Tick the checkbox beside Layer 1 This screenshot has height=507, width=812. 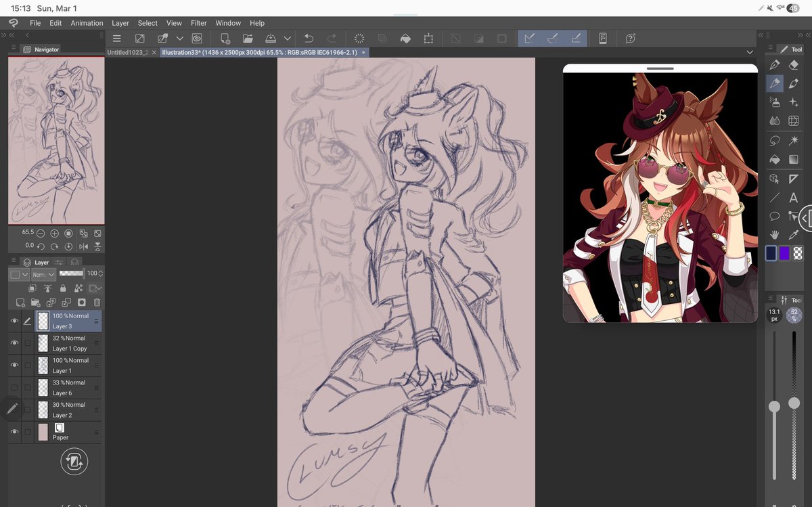click(x=27, y=366)
